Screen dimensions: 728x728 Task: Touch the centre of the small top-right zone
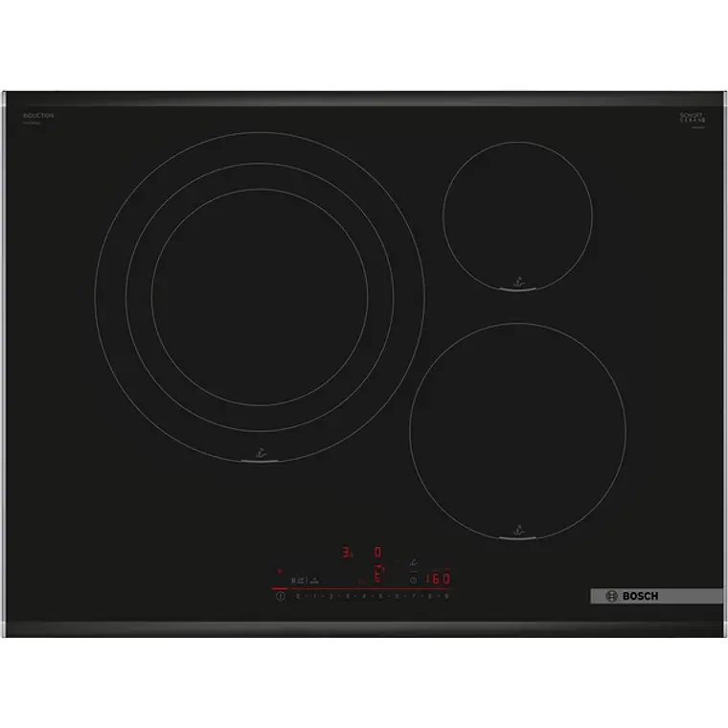[x=517, y=216]
